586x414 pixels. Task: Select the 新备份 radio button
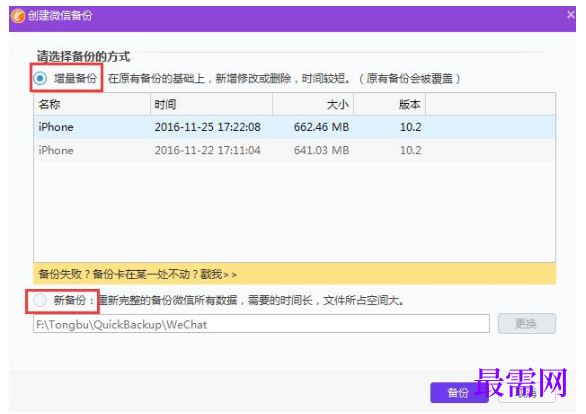(40, 300)
